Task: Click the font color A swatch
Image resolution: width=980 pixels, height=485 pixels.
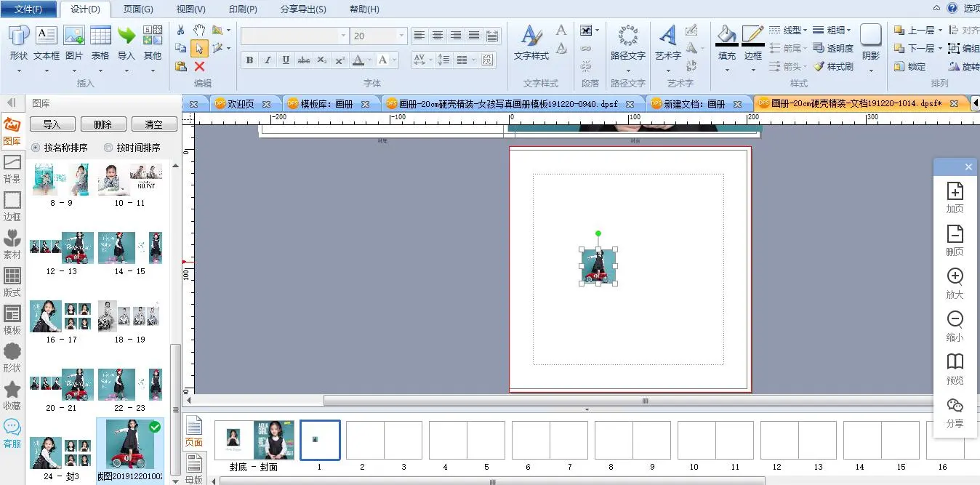Action: click(x=358, y=60)
